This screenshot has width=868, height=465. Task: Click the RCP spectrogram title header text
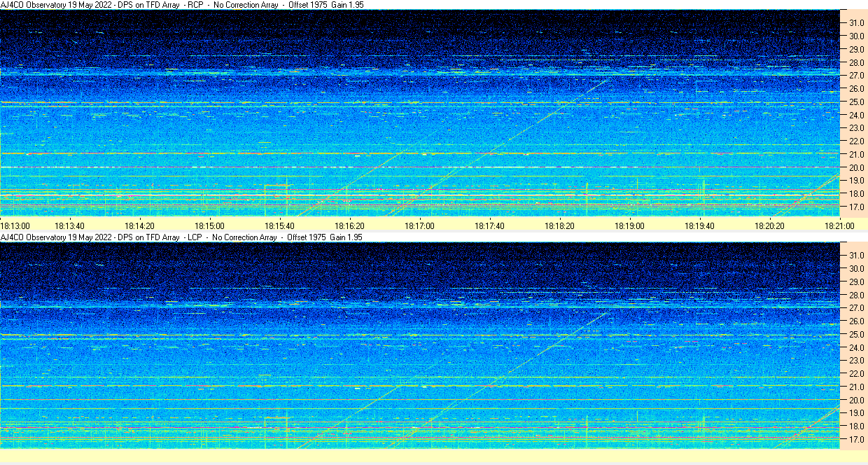click(182, 5)
